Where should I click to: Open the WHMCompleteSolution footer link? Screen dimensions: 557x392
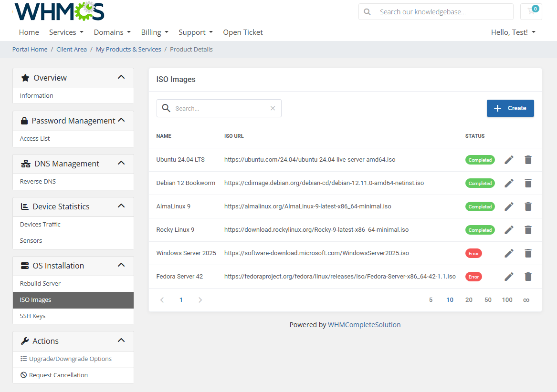coord(364,325)
